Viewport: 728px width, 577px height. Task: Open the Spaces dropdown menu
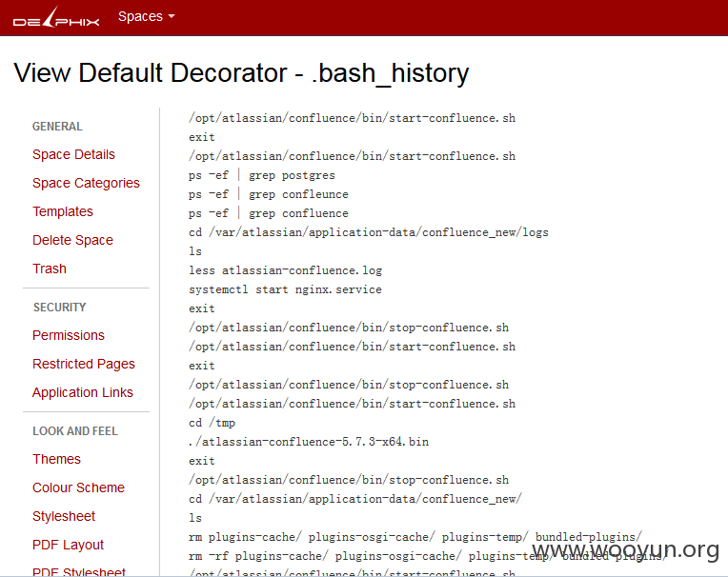coord(146,17)
